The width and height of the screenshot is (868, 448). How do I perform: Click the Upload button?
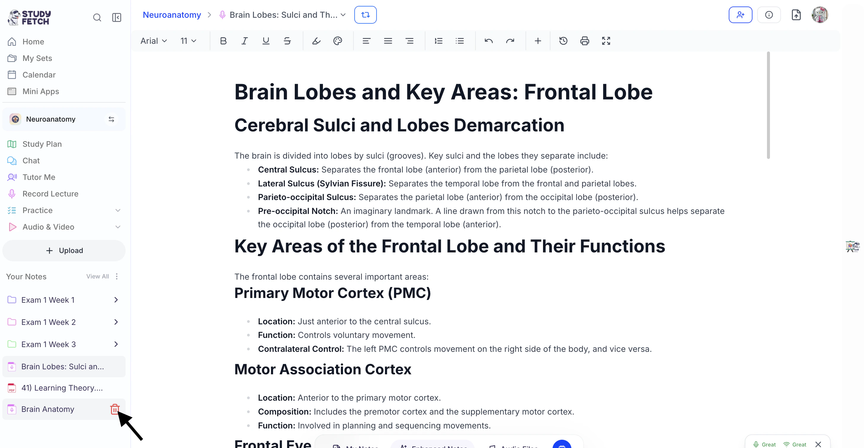click(64, 250)
